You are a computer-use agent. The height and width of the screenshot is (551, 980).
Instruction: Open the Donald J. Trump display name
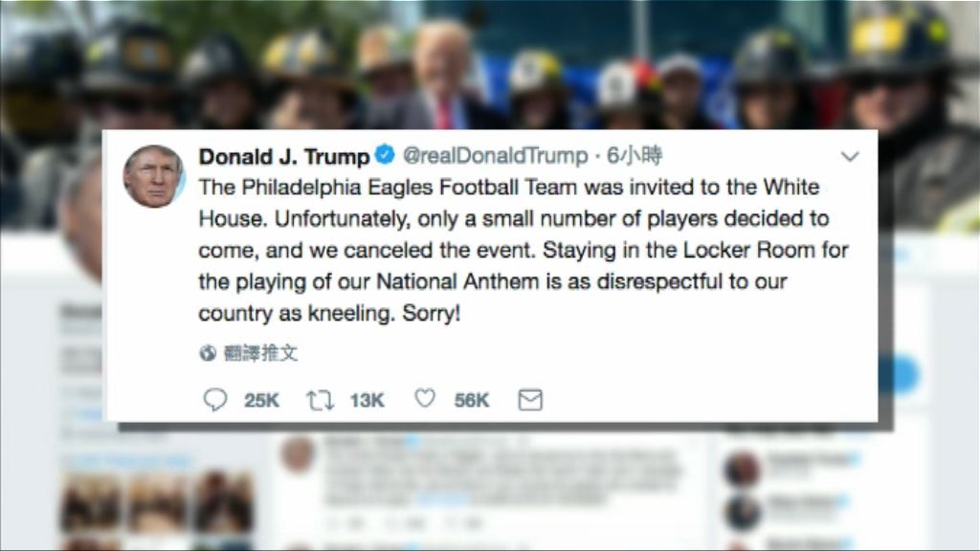point(283,156)
